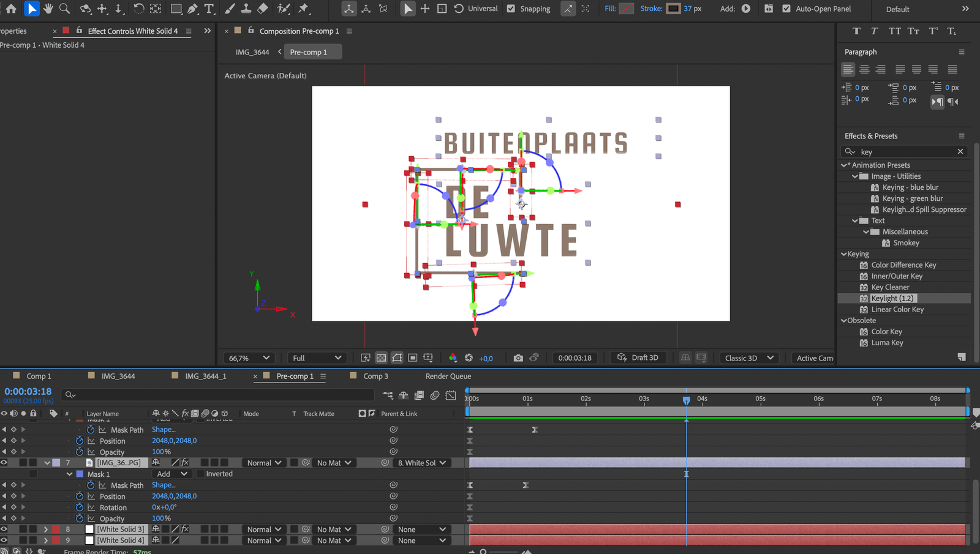The width and height of the screenshot is (980, 554).
Task: Switch to the Comp 3 timeline tab
Action: pyautogui.click(x=375, y=376)
